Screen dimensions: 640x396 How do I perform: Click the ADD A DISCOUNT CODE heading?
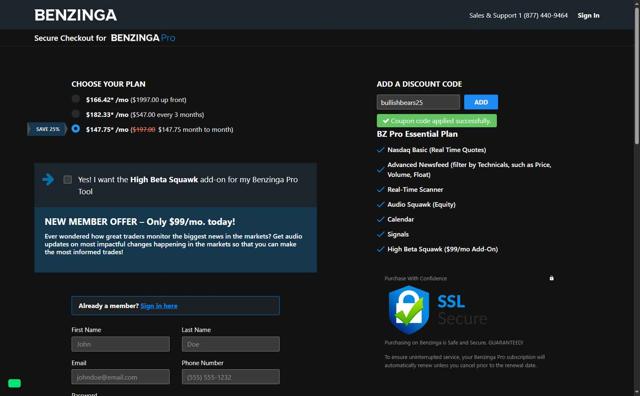[419, 84]
